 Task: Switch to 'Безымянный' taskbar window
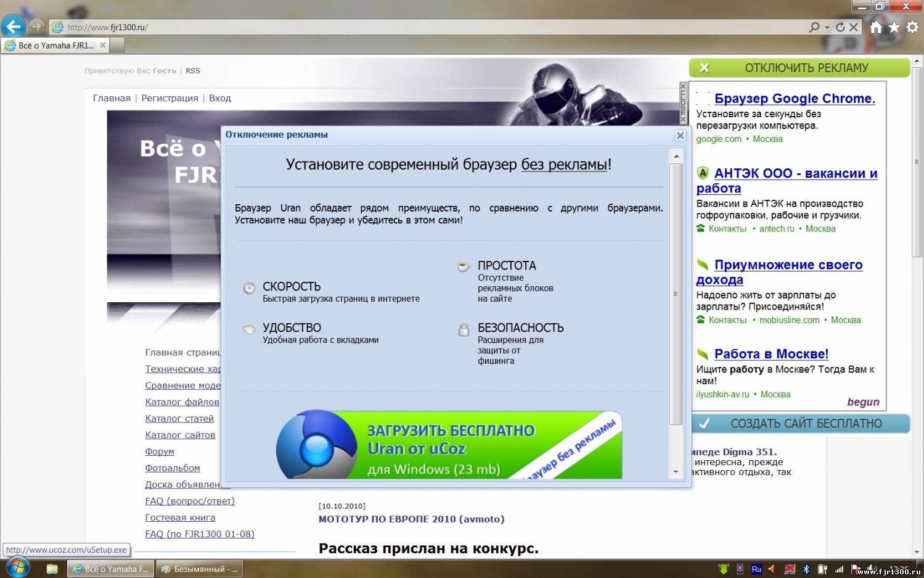(x=199, y=569)
